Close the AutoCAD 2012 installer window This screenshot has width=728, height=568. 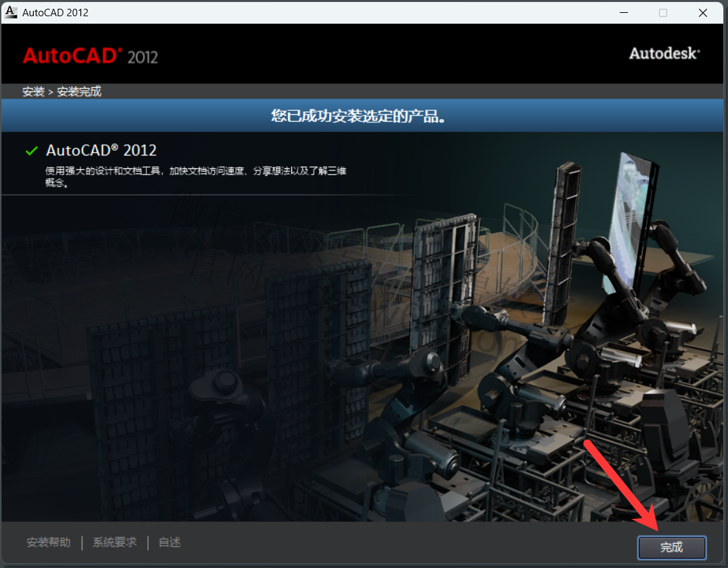click(704, 12)
